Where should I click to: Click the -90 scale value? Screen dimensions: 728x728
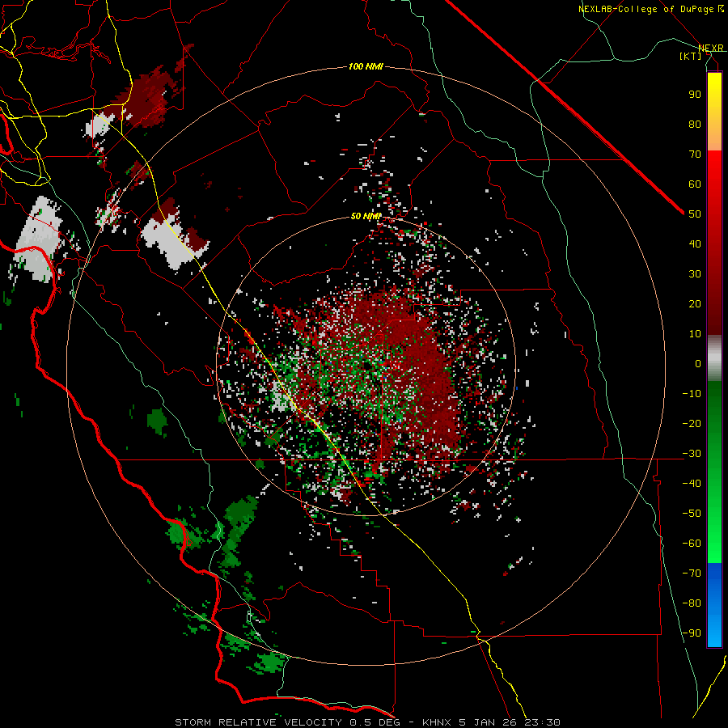pos(692,633)
